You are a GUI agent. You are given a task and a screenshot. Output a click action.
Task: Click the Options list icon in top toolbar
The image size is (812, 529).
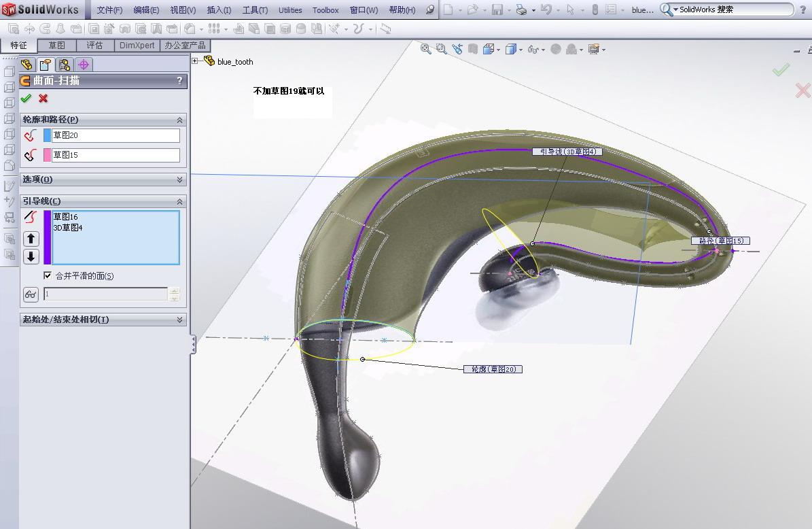point(611,10)
